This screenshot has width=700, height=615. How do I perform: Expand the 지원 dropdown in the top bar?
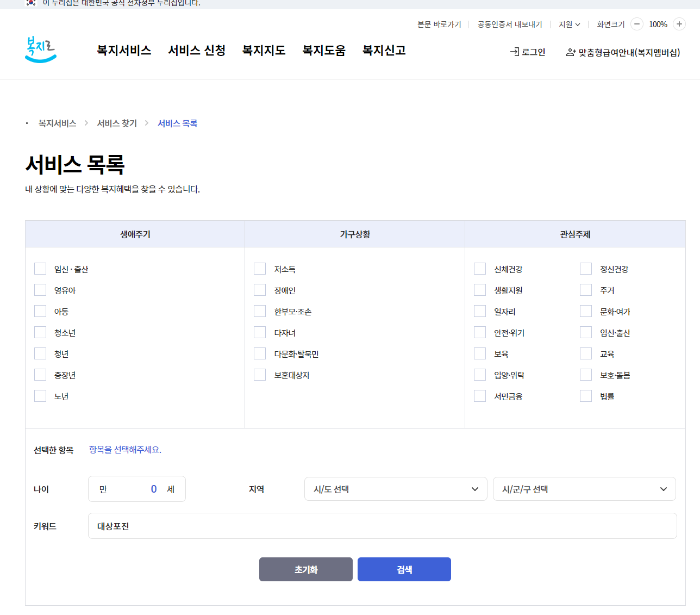pyautogui.click(x=568, y=24)
